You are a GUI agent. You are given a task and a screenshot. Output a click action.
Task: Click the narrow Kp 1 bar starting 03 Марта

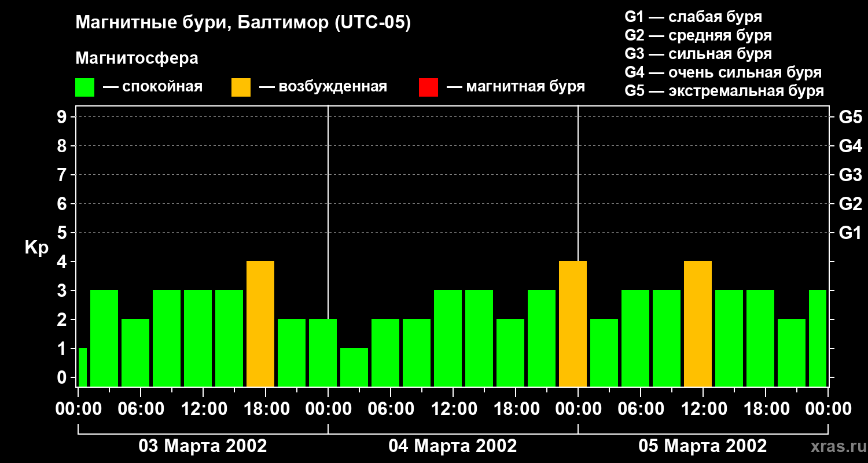(82, 367)
